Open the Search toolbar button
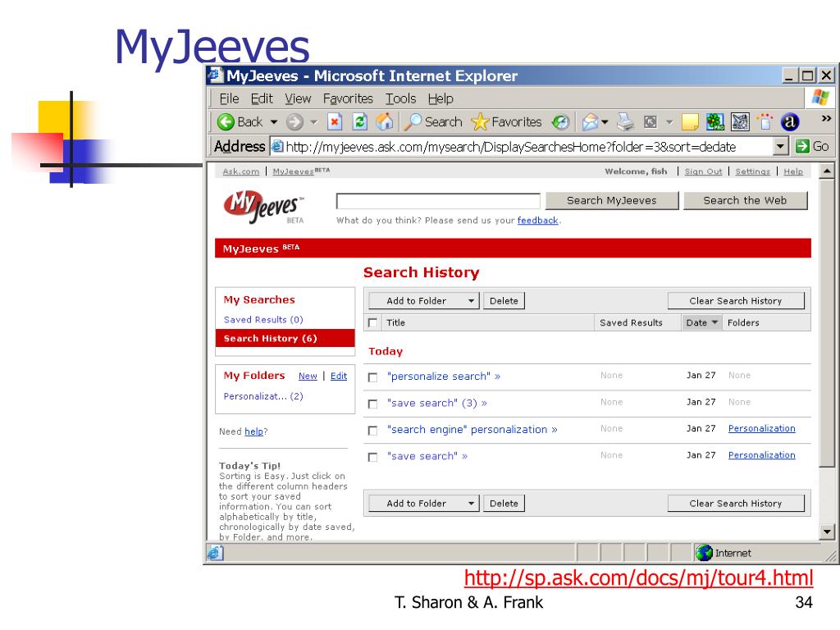840x630 pixels. click(x=433, y=122)
